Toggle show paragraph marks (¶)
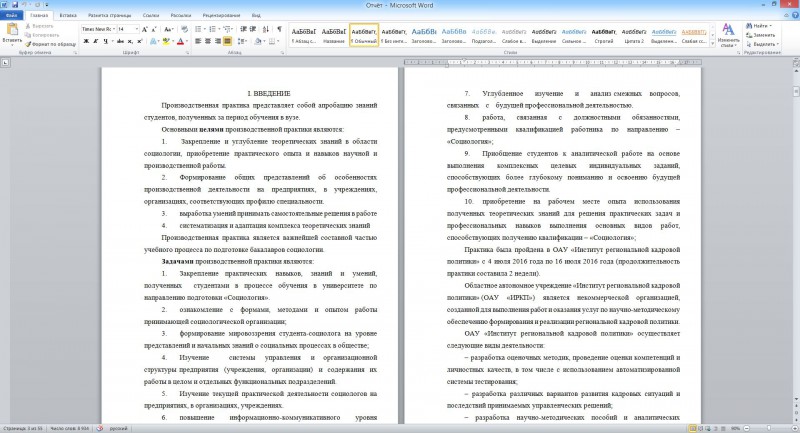This screenshot has height=433, width=800. pyautogui.click(x=279, y=30)
